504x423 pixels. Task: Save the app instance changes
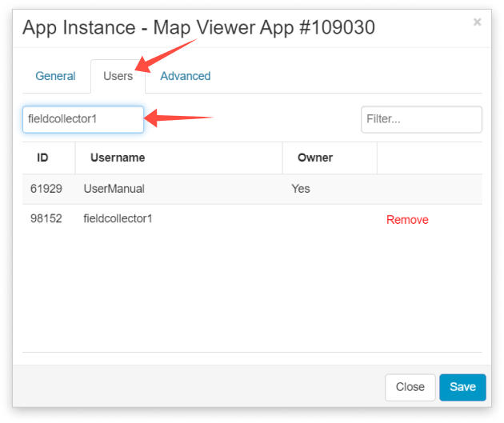point(462,387)
